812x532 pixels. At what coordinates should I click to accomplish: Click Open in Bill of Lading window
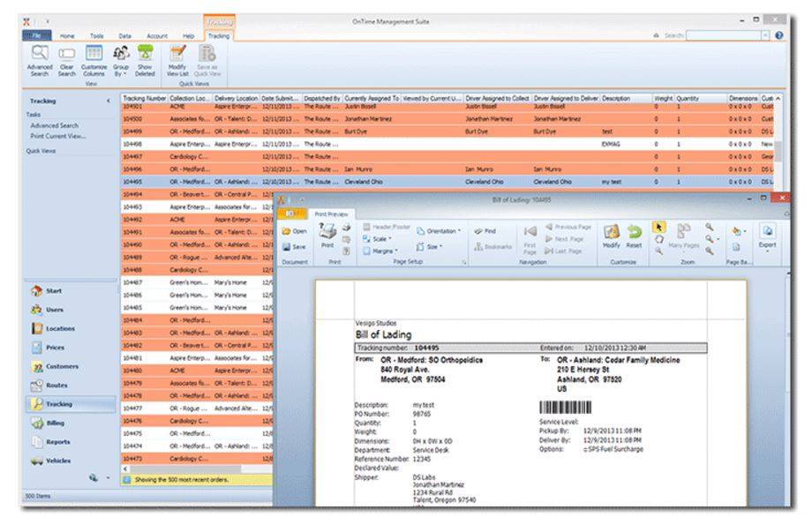point(295,231)
